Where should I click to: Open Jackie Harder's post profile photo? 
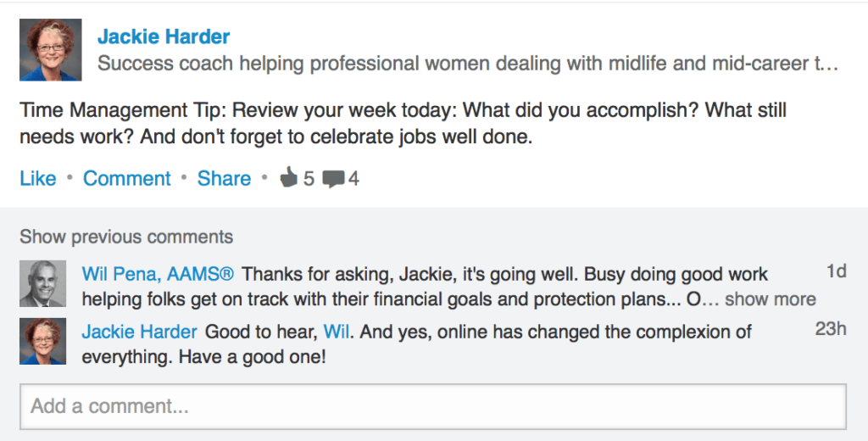pyautogui.click(x=50, y=50)
